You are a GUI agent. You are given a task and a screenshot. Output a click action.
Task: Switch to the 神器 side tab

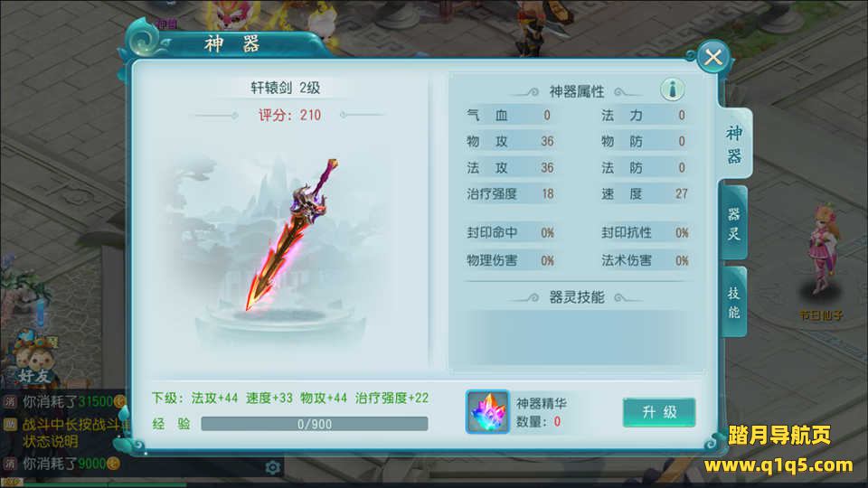pyautogui.click(x=734, y=144)
